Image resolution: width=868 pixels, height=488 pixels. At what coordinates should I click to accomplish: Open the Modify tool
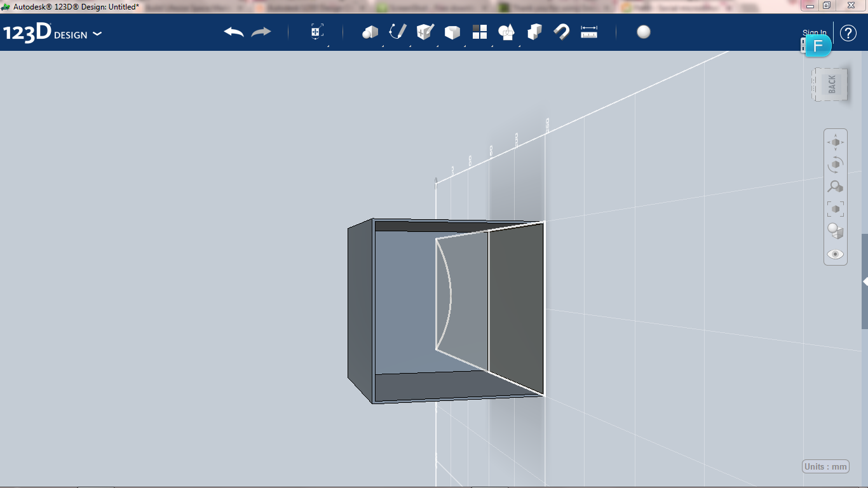point(452,32)
